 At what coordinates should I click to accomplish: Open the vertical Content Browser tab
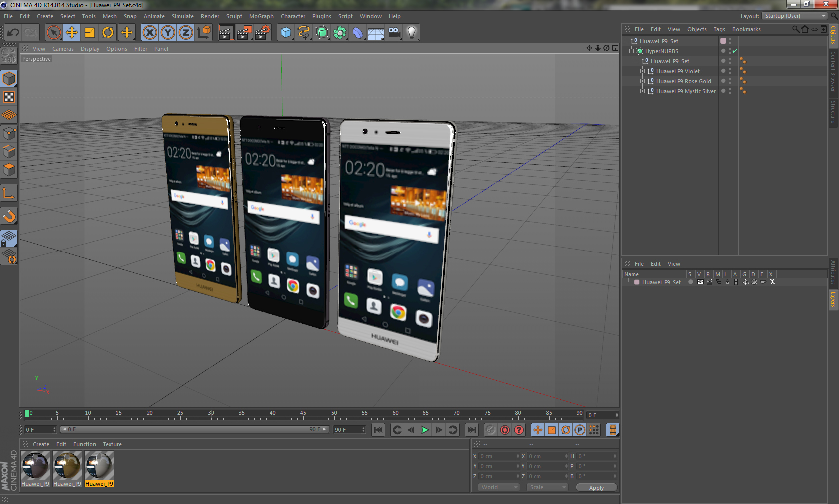(833, 71)
